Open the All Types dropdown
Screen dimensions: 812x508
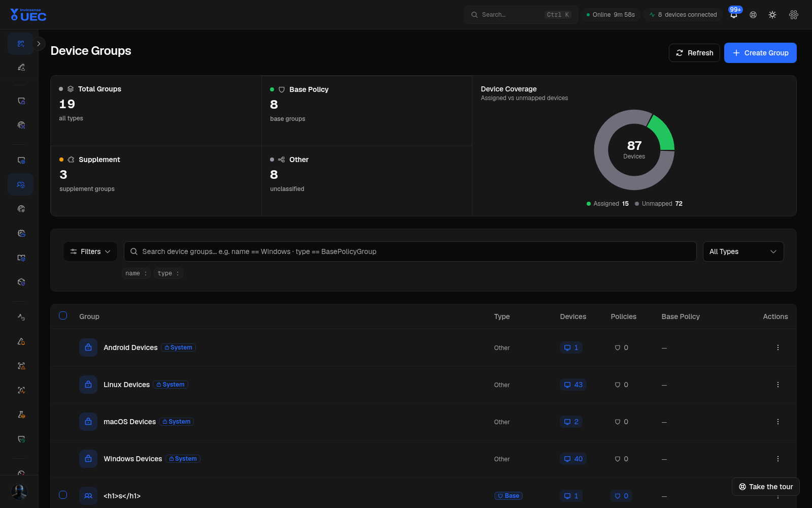743,251
